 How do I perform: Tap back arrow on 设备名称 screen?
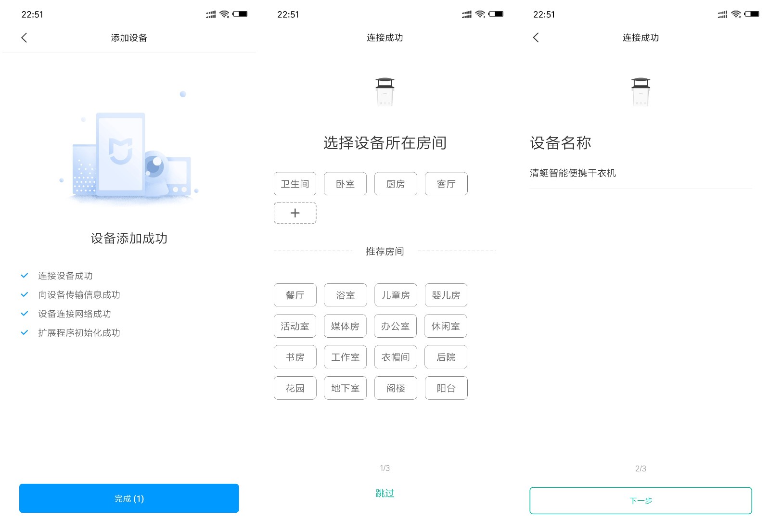click(536, 38)
